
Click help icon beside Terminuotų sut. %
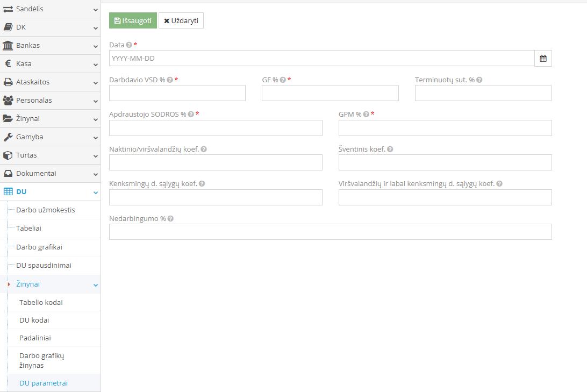479,80
